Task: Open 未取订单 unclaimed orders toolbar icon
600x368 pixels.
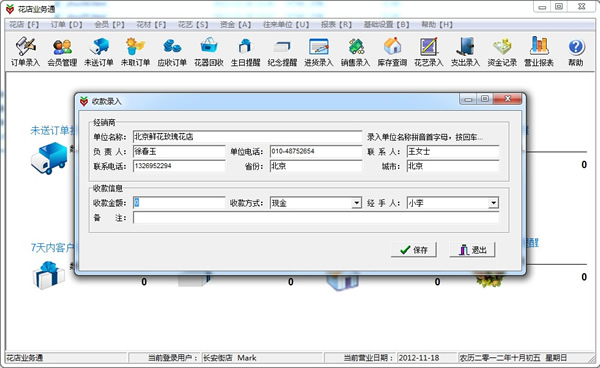Action: click(135, 52)
